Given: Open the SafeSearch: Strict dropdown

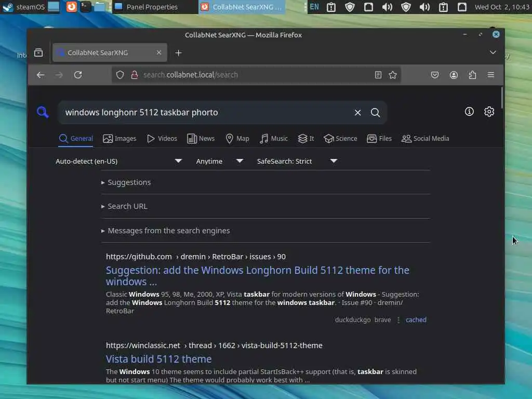Looking at the screenshot, I should (x=298, y=161).
